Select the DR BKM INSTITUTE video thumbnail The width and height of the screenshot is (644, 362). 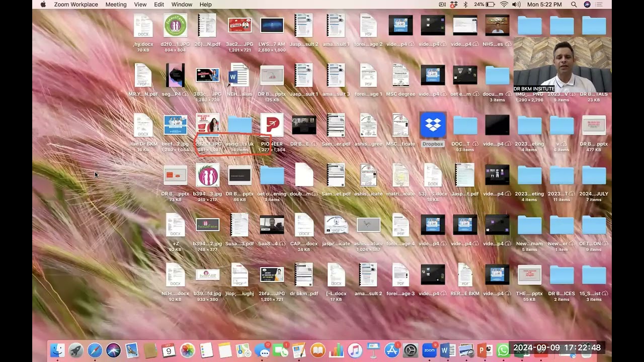(x=562, y=64)
